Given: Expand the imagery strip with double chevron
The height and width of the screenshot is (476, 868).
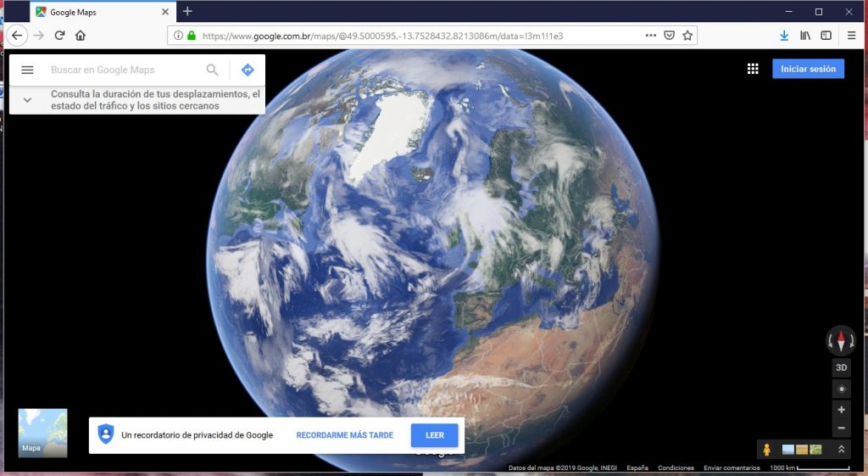Looking at the screenshot, I should coord(841,450).
